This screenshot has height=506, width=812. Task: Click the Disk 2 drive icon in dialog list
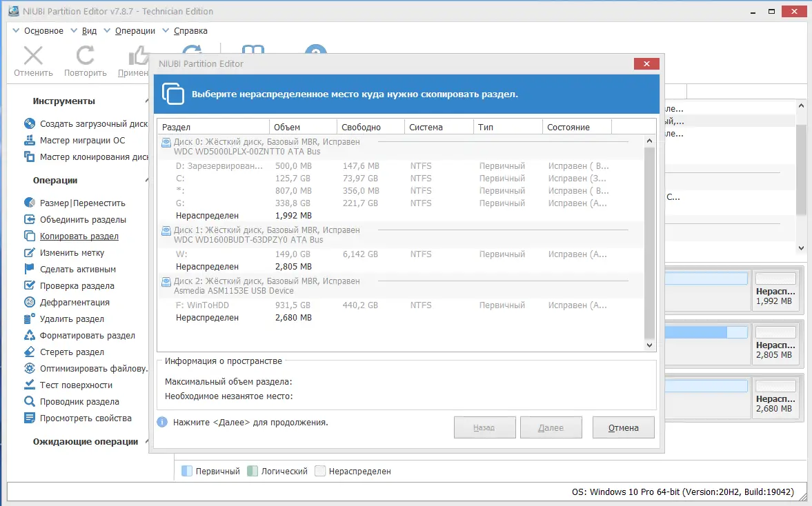(166, 282)
